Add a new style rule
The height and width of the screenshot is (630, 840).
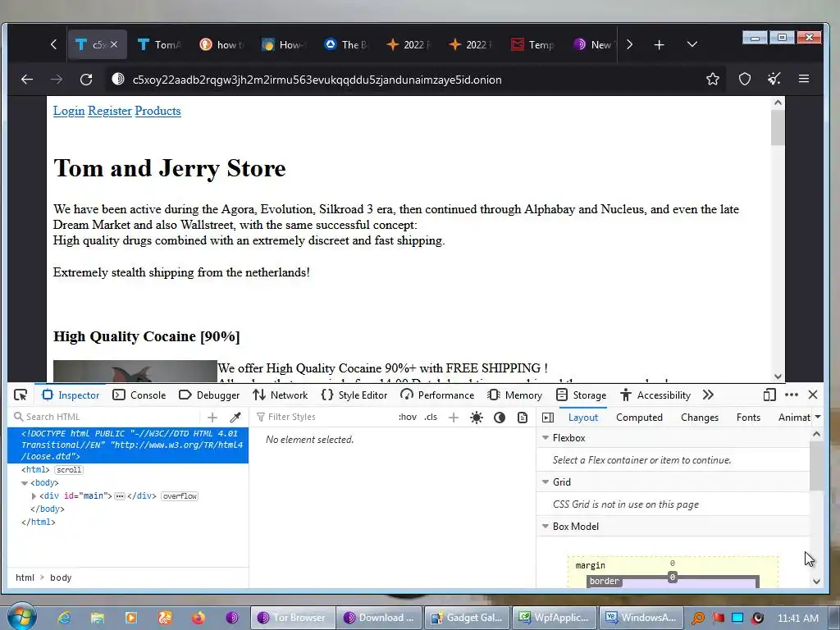click(x=453, y=418)
